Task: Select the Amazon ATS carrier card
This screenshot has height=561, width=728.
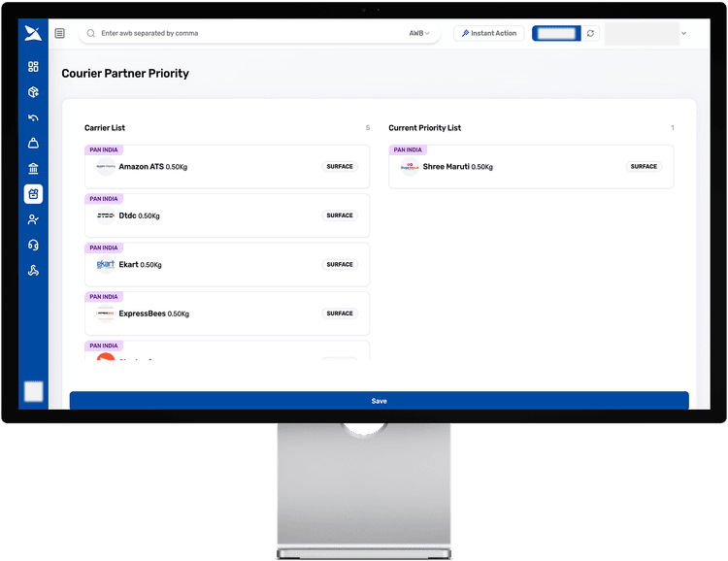Action: pos(226,167)
